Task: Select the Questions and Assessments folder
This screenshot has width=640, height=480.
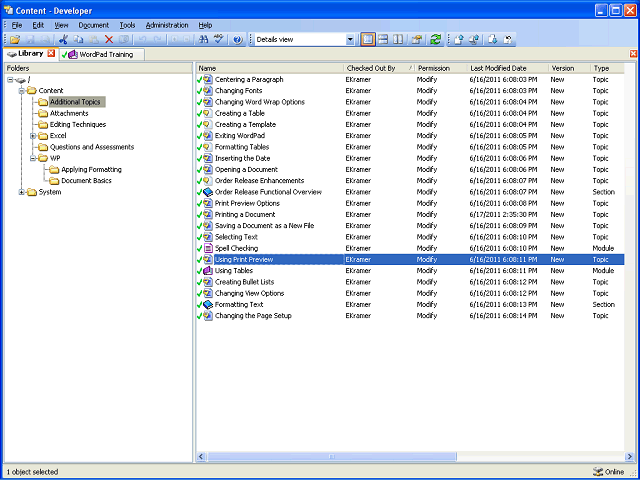Action: click(92, 147)
